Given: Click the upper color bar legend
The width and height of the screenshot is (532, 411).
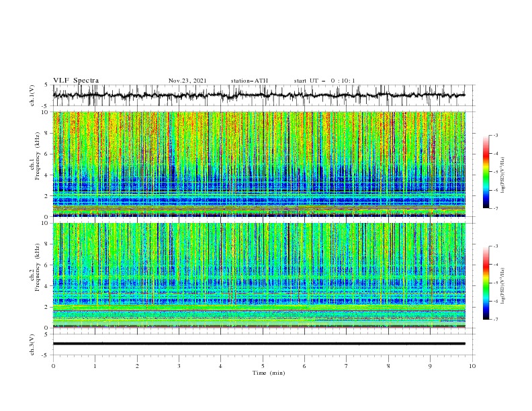Looking at the screenshot, I should pyautogui.click(x=486, y=172).
